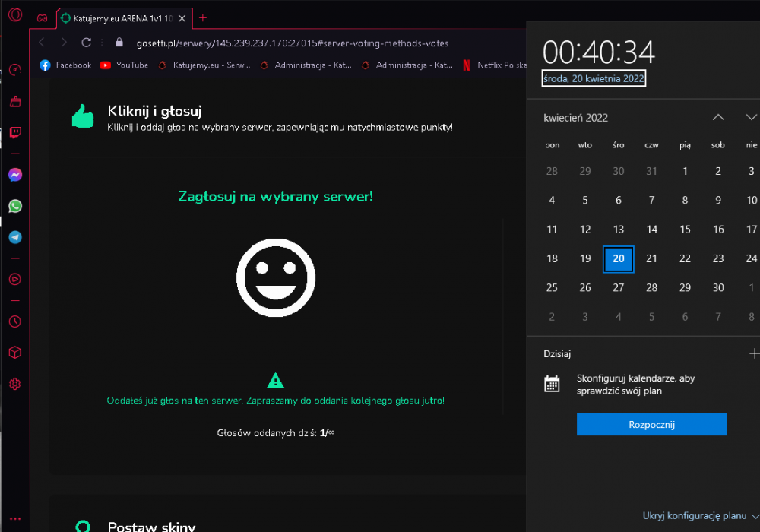
Task: Click the calendar setup icon
Action: point(552,384)
